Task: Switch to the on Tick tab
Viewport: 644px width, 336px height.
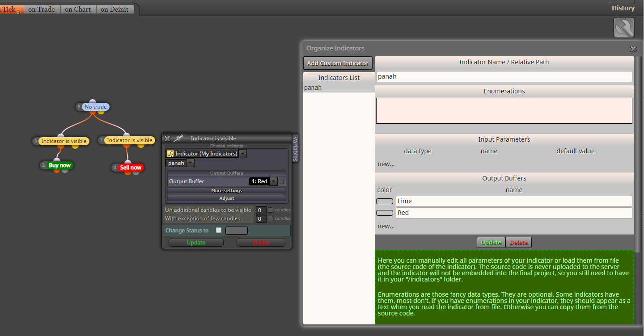Action: [11, 9]
